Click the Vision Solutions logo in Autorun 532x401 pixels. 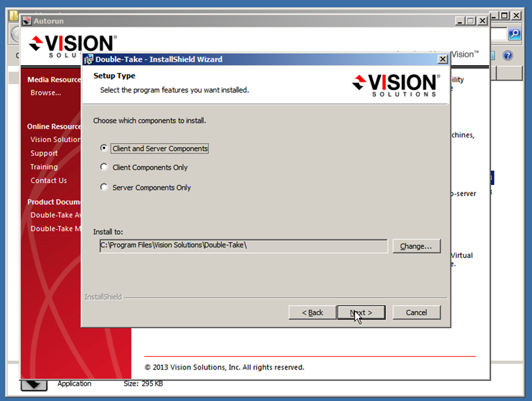(72, 46)
